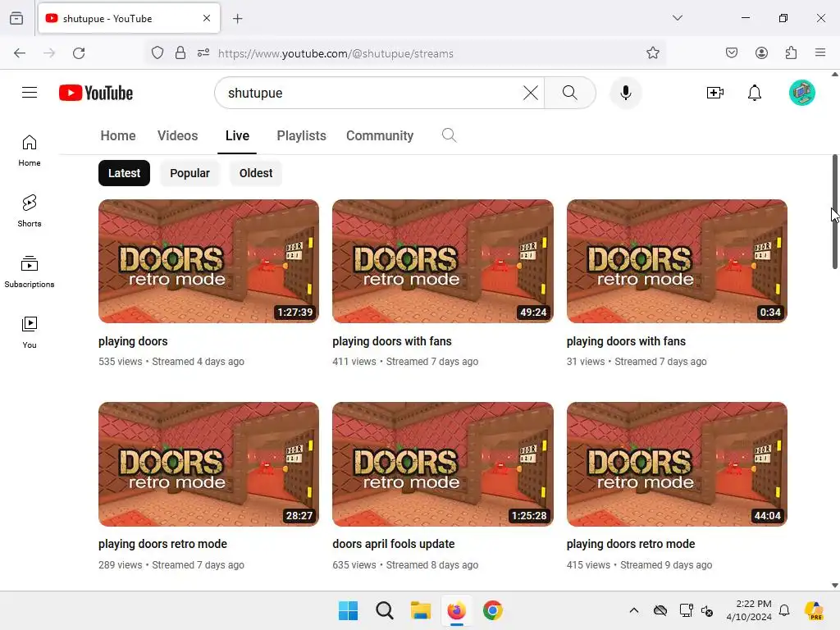The image size is (840, 630).
Task: Open 'playing doors retro mode' with 415 views
Action: 631,544
